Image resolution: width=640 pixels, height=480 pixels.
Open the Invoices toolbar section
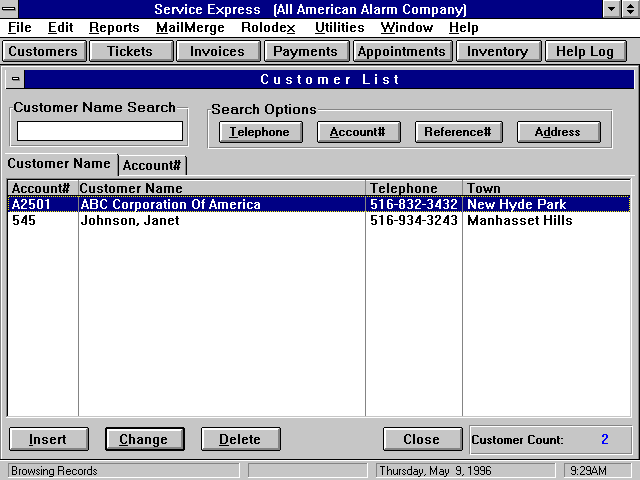[x=217, y=51]
